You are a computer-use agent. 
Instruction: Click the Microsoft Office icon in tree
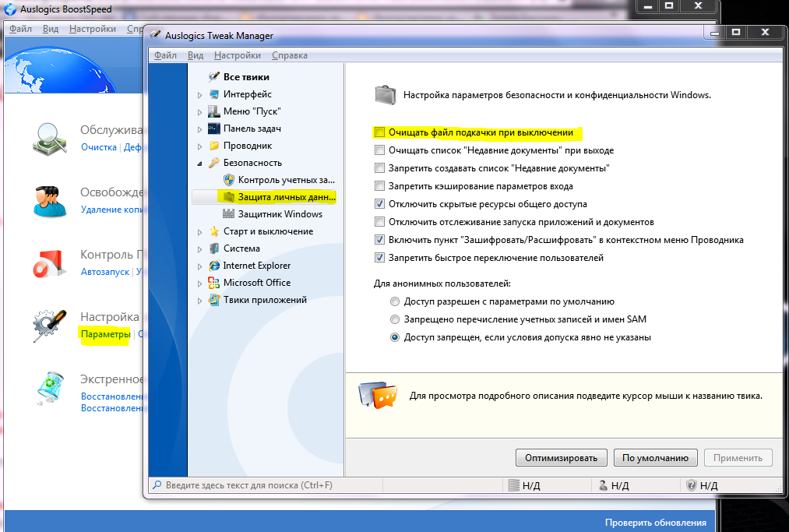(214, 283)
